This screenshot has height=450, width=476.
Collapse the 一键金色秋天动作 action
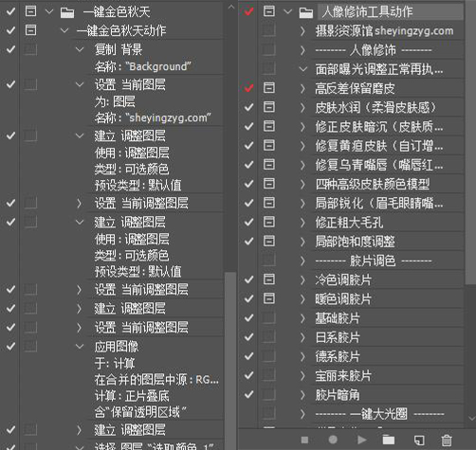click(64, 30)
